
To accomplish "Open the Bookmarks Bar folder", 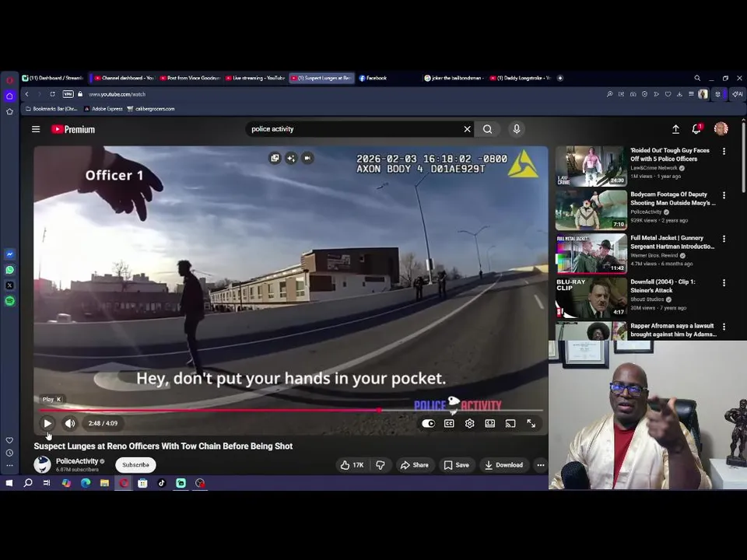I will click(x=51, y=109).
